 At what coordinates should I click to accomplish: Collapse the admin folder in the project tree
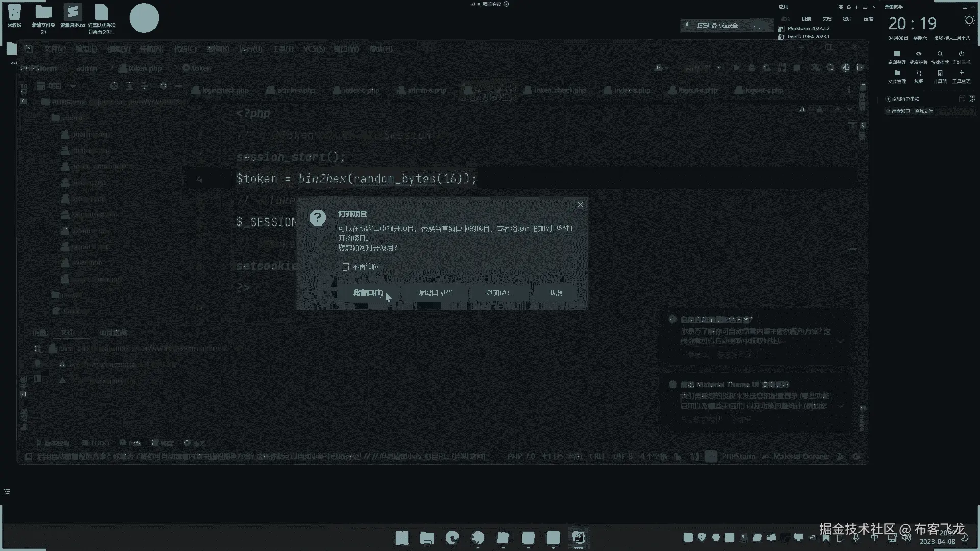[x=46, y=118]
